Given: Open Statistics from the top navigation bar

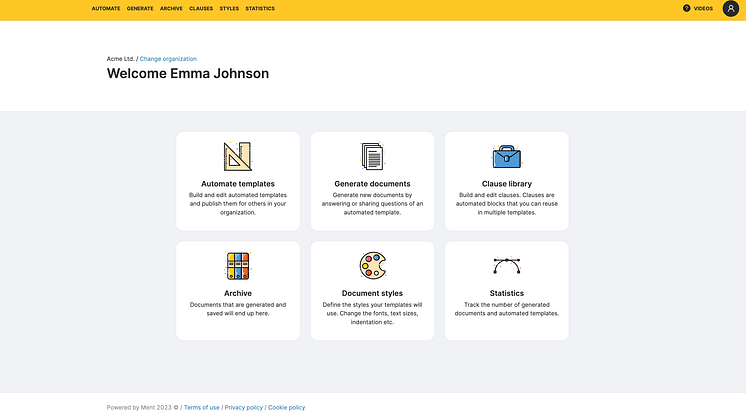Looking at the screenshot, I should click(260, 8).
